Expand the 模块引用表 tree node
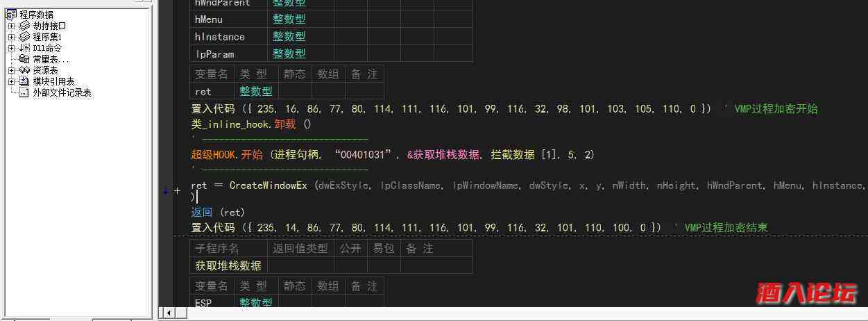 pyautogui.click(x=11, y=81)
